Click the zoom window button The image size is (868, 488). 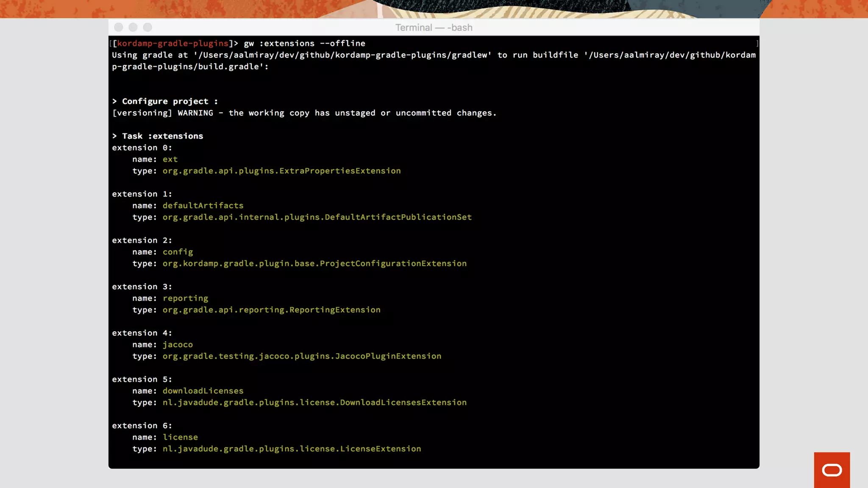click(x=147, y=28)
